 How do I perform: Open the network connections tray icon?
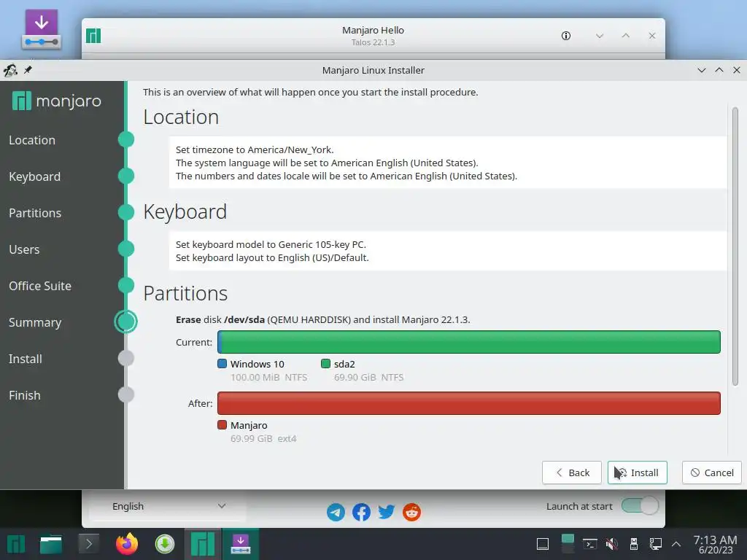click(x=656, y=544)
